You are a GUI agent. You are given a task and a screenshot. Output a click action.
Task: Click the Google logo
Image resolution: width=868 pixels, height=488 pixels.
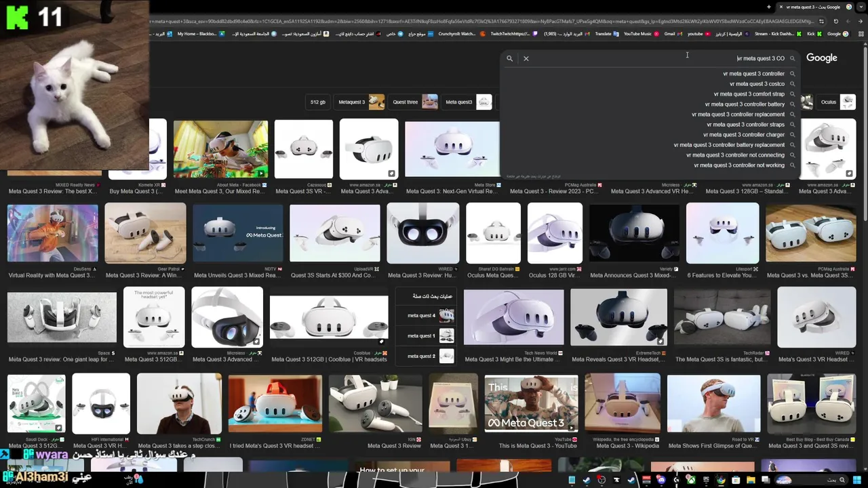(821, 58)
